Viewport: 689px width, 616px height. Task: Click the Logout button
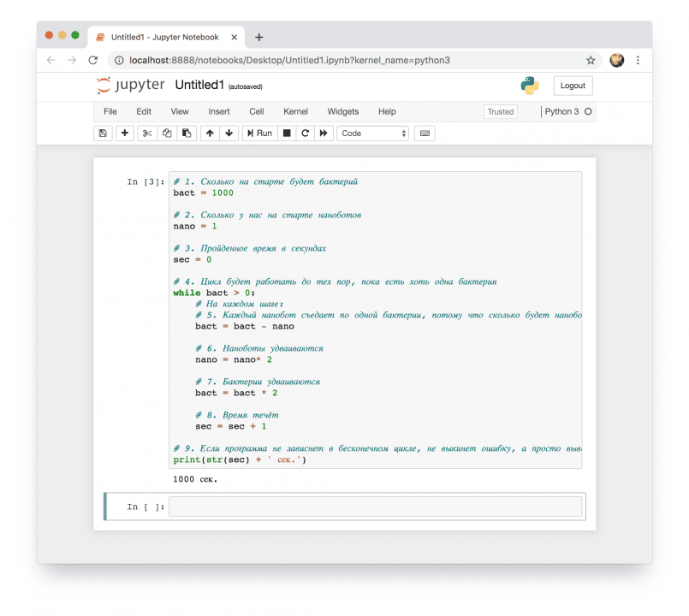point(573,86)
